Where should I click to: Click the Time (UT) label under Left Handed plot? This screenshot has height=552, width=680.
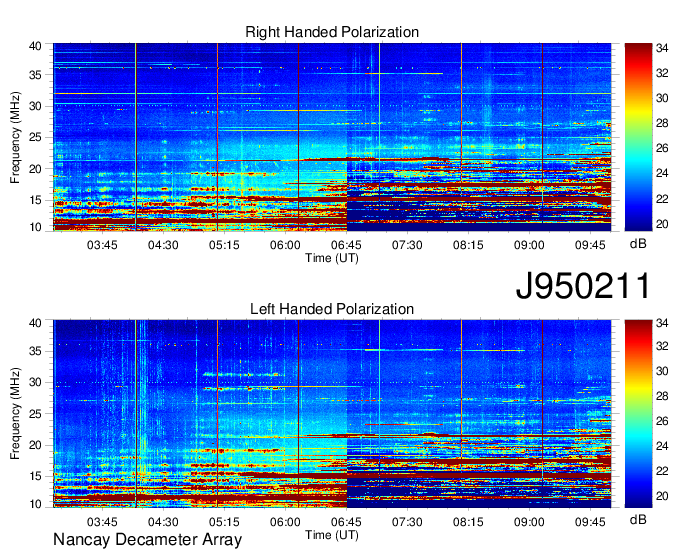332,535
